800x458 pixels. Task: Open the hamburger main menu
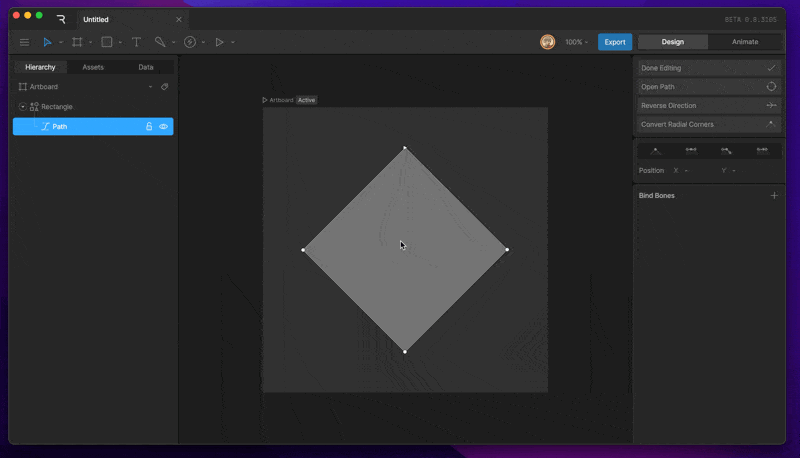(x=24, y=42)
